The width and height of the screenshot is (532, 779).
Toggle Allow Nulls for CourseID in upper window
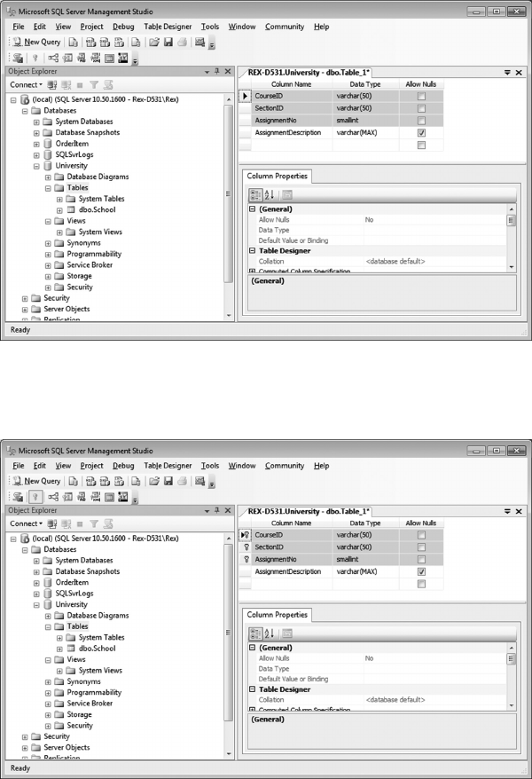(421, 96)
